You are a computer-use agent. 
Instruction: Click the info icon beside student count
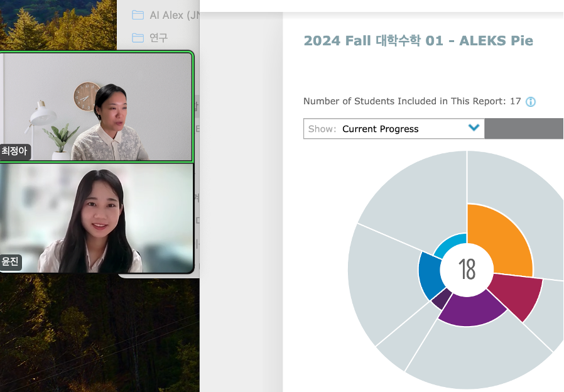pos(531,102)
